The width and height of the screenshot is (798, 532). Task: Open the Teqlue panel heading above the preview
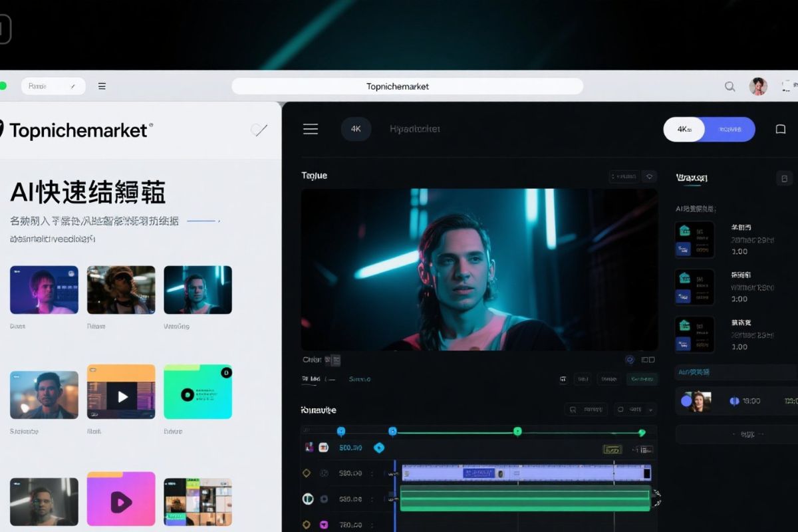coord(314,176)
